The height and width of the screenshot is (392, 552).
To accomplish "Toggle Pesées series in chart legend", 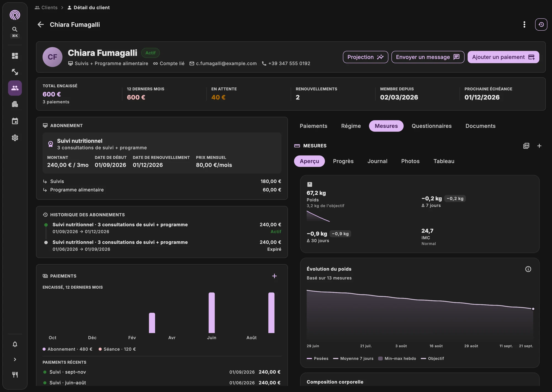I will [318, 358].
